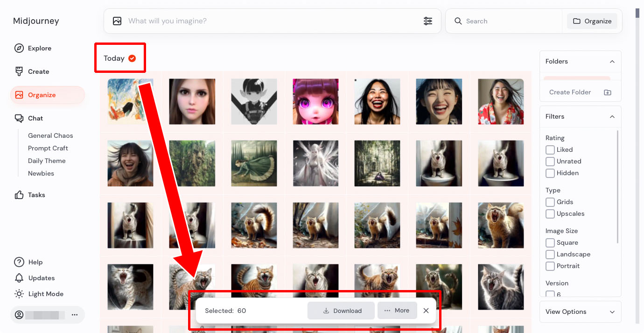This screenshot has width=644, height=333.
Task: Open the Tasks page
Action: (36, 195)
